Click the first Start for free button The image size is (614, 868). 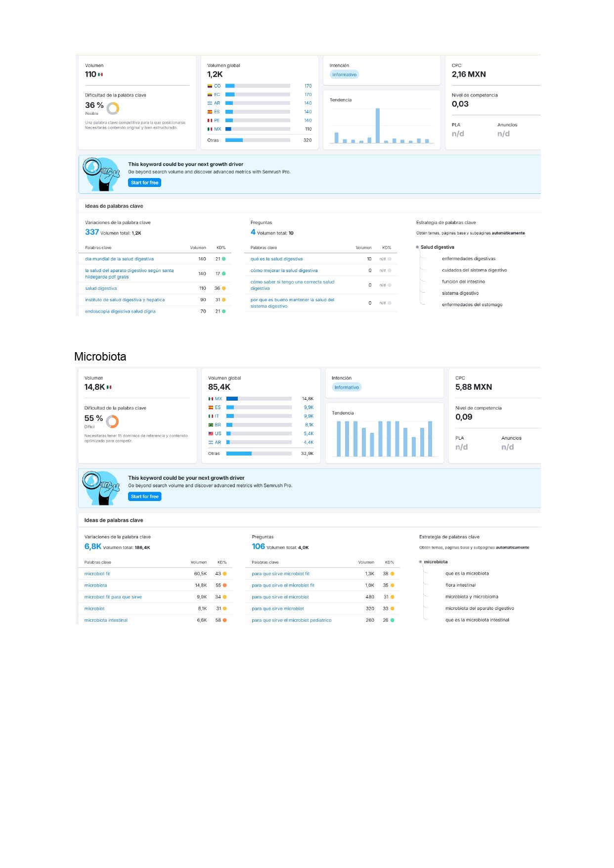tap(145, 183)
